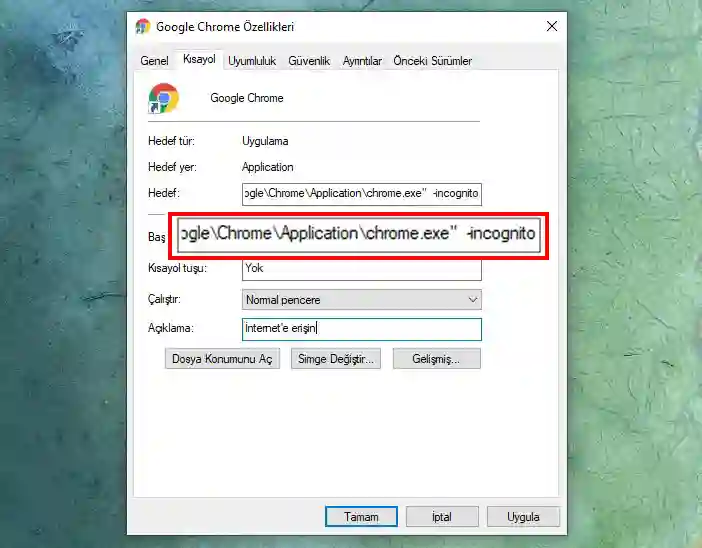Open the Gelişmiş advanced options
This screenshot has width=702, height=548.
tap(437, 359)
